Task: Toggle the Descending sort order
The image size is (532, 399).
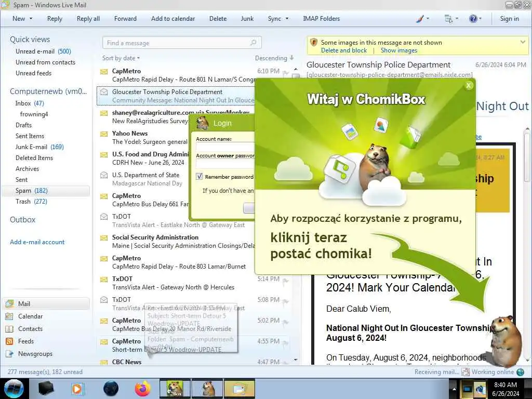Action: tap(274, 58)
